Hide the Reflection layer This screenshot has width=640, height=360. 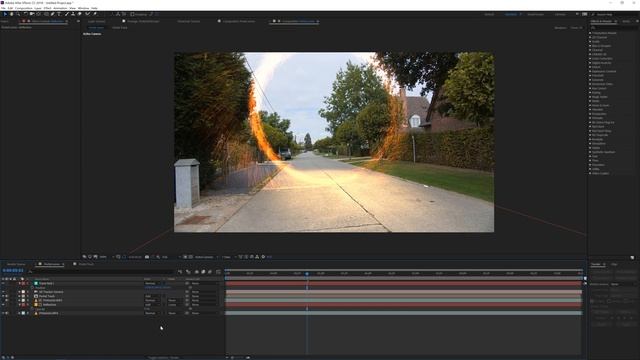3,304
